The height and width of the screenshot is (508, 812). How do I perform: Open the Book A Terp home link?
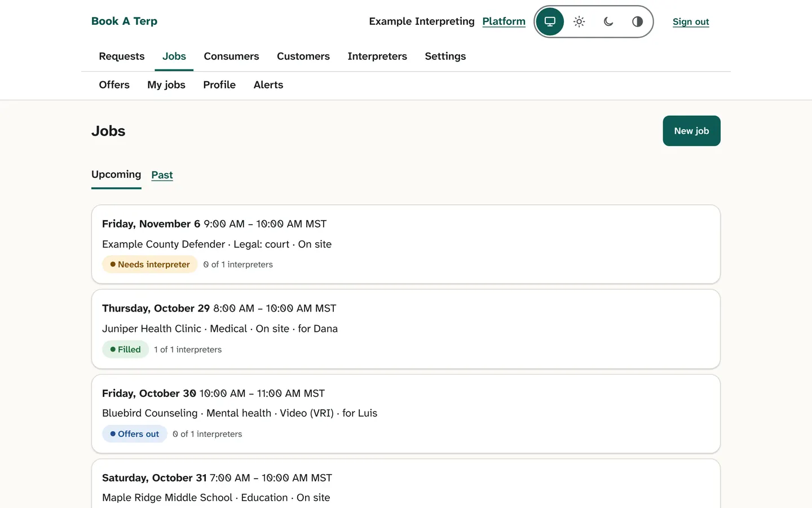coord(124,21)
